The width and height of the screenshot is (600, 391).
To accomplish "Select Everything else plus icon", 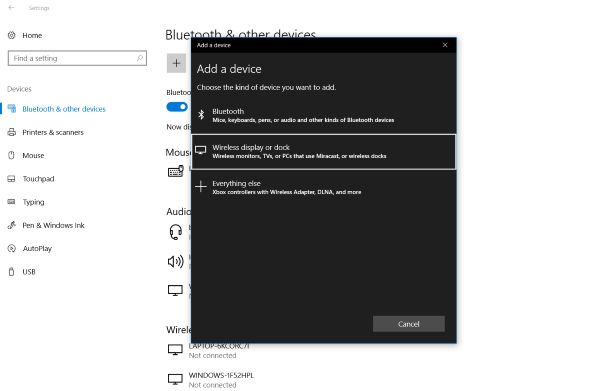I will [201, 187].
